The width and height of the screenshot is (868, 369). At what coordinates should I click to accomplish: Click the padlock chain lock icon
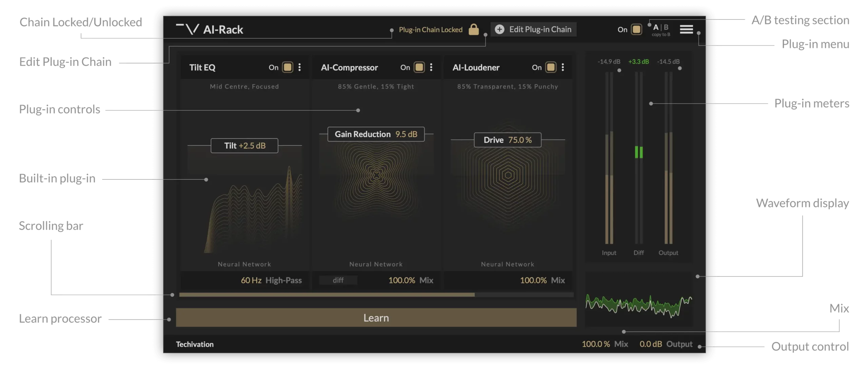pyautogui.click(x=473, y=30)
